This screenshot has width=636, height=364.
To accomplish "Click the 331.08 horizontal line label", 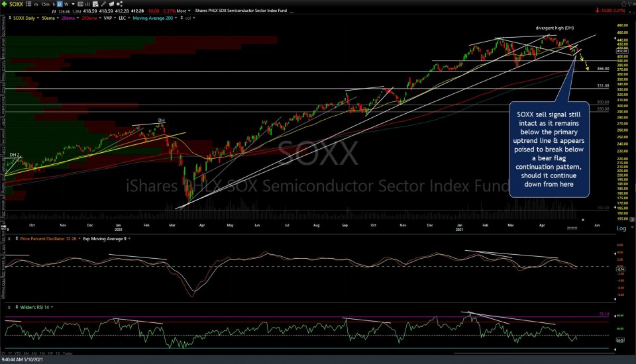I will click(x=603, y=86).
